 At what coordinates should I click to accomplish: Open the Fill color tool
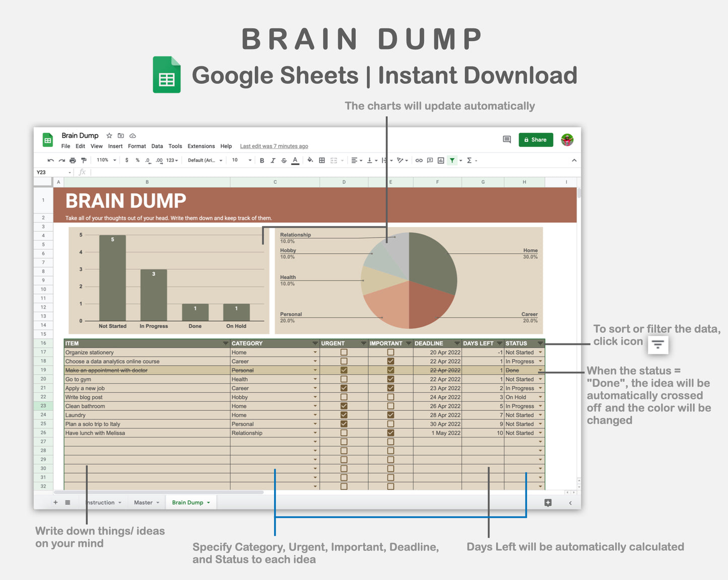[309, 160]
